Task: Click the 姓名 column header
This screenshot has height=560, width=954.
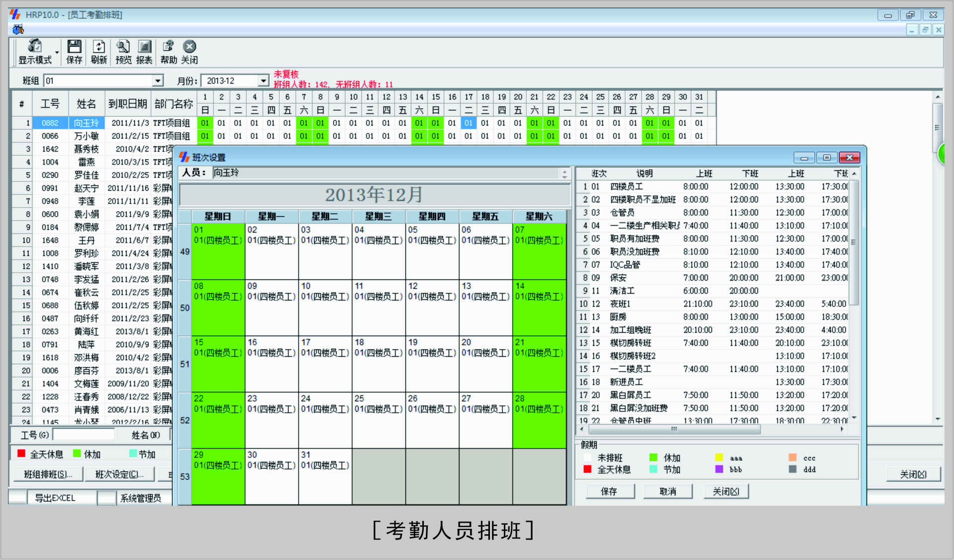Action: (86, 104)
